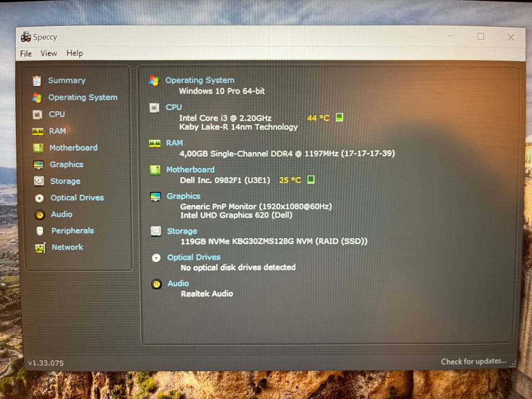
Task: Click the green temperature indicator beside 25 °C
Action: tap(311, 180)
